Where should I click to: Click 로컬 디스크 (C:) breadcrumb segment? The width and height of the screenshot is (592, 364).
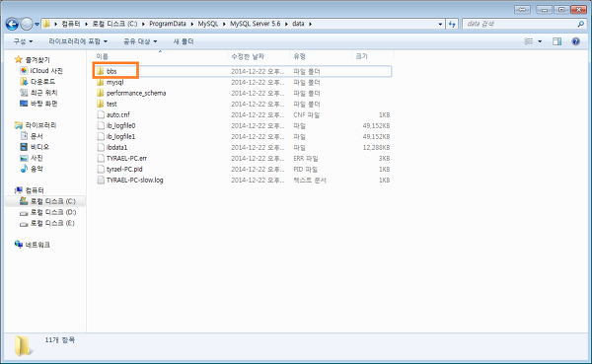tap(114, 24)
